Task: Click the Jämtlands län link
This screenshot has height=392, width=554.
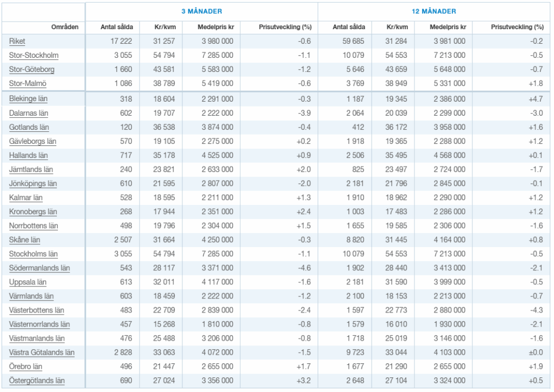Action: coord(31,169)
